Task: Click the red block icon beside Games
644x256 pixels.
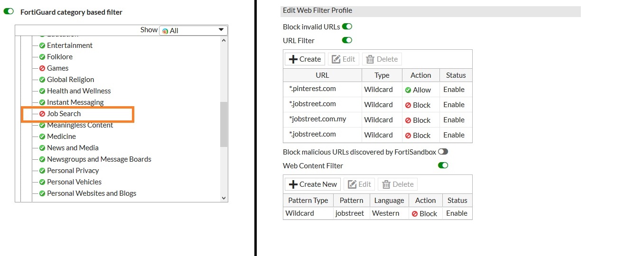Action: [x=42, y=68]
